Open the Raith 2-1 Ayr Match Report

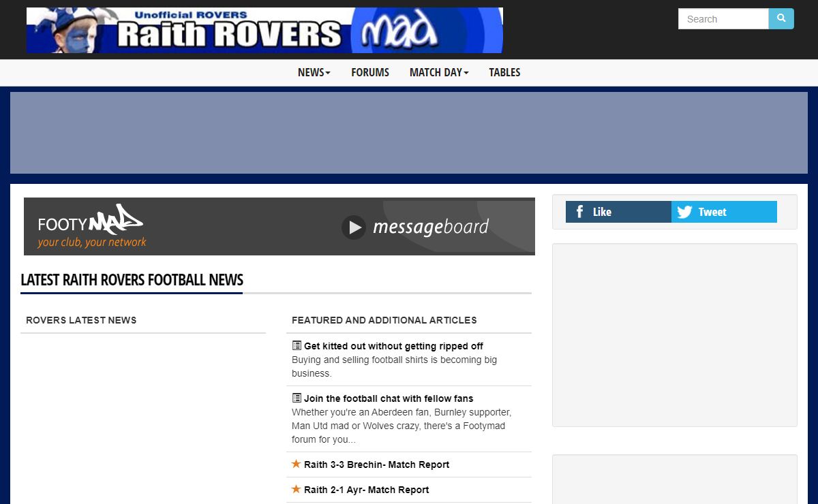point(367,490)
